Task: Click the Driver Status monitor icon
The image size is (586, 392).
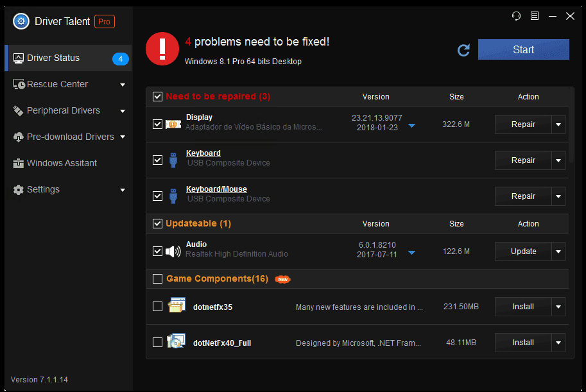Action: [19, 58]
